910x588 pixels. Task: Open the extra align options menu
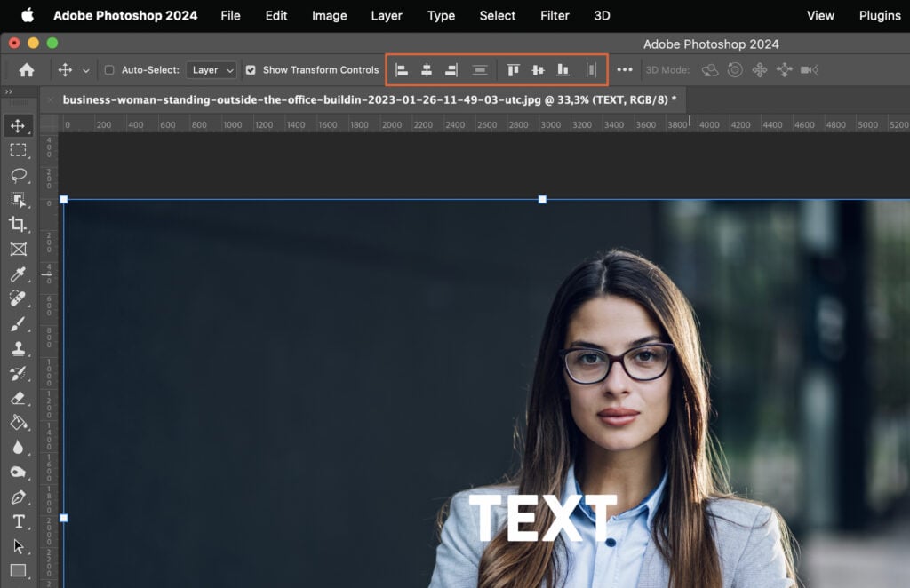[625, 69]
